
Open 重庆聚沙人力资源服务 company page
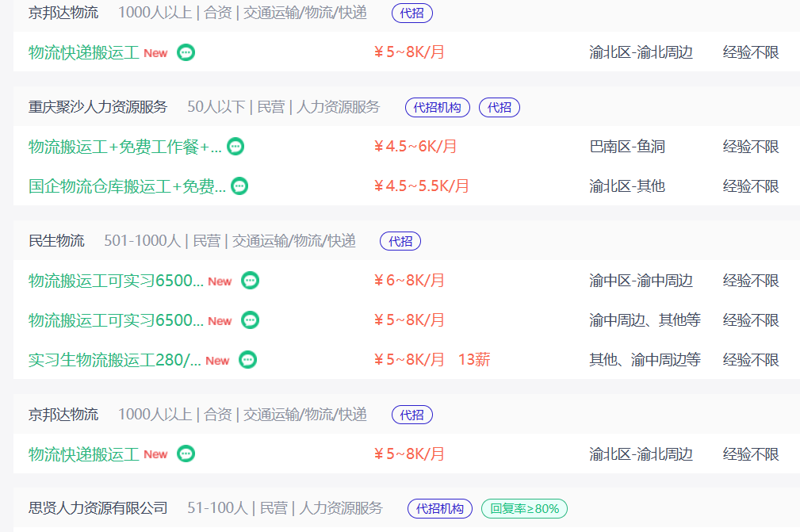[x=98, y=107]
